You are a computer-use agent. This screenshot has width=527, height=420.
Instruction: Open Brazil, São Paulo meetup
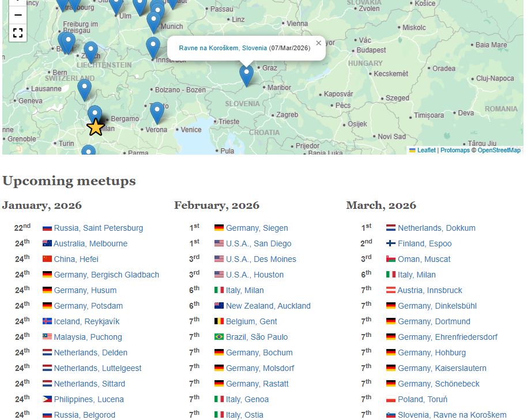257,337
